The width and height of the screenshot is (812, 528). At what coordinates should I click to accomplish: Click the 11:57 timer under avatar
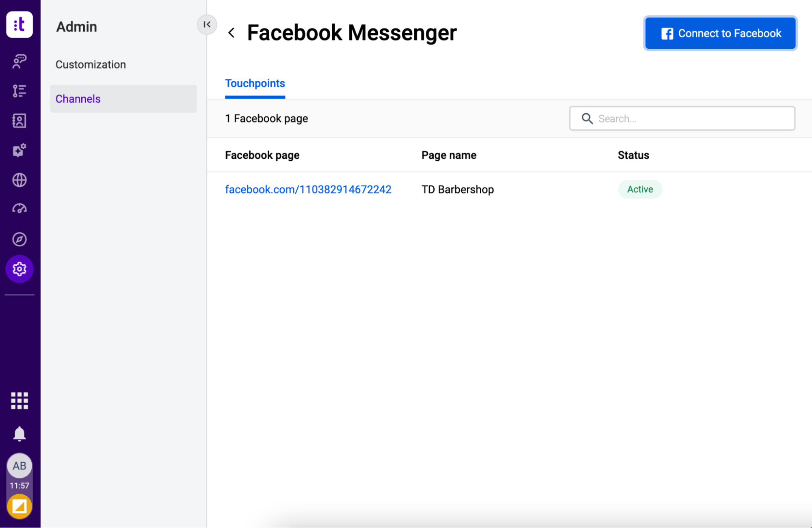[19, 486]
